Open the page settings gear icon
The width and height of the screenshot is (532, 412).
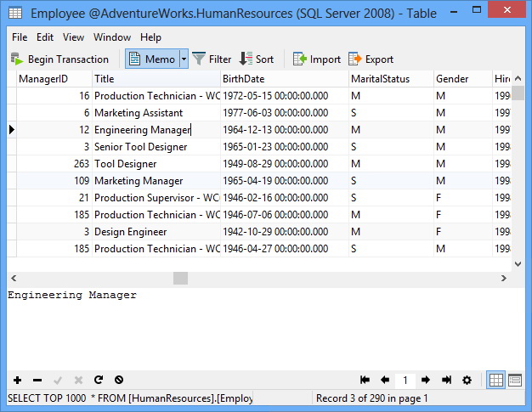point(467,381)
